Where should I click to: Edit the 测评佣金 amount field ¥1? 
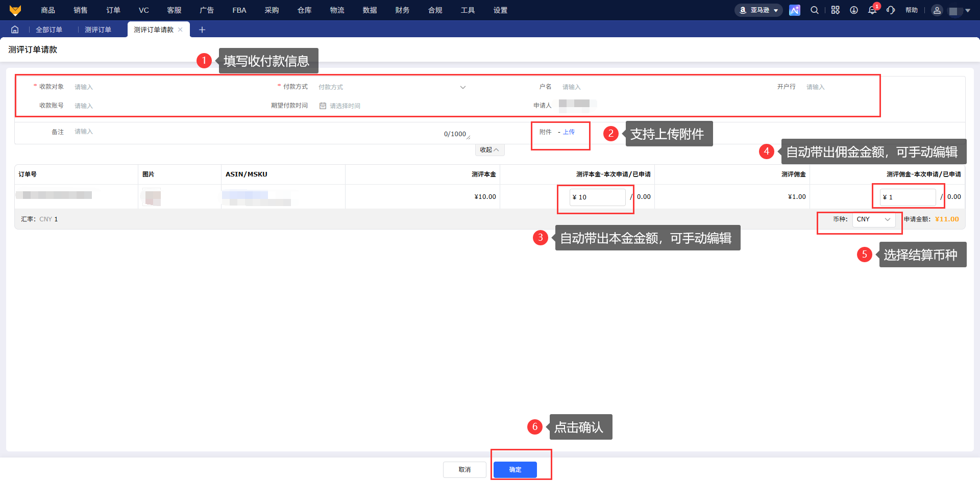point(908,197)
